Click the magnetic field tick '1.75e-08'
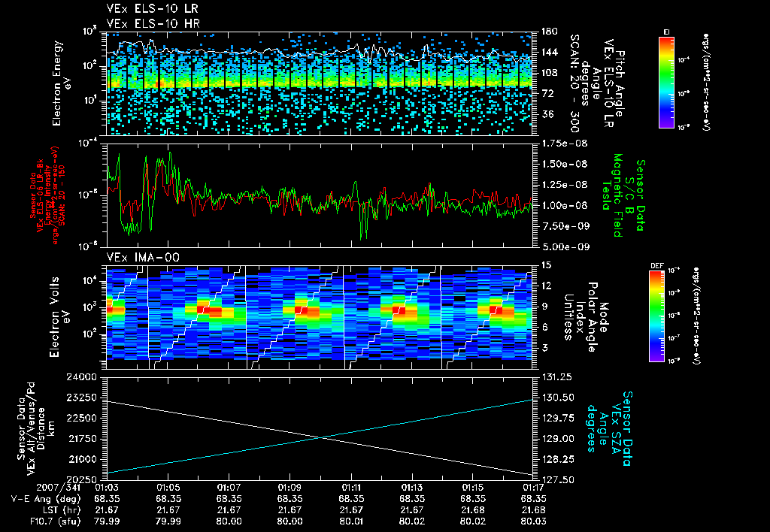770x532 pixels. pyautogui.click(x=564, y=144)
